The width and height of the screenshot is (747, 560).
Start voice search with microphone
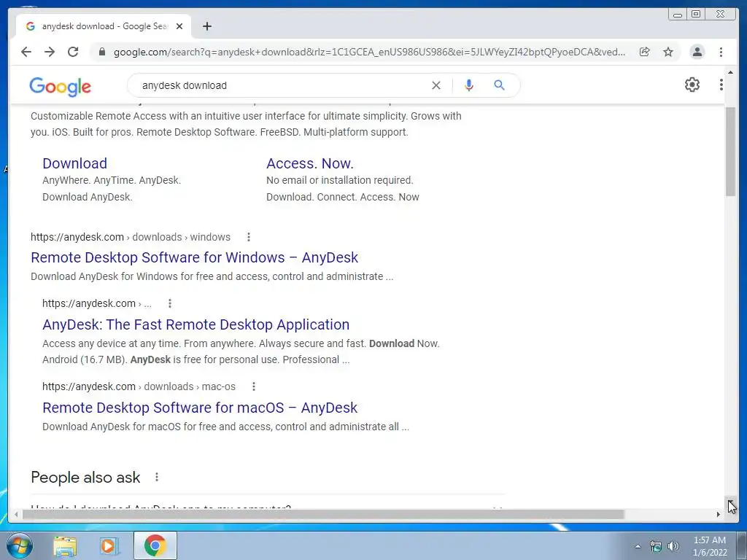click(469, 85)
